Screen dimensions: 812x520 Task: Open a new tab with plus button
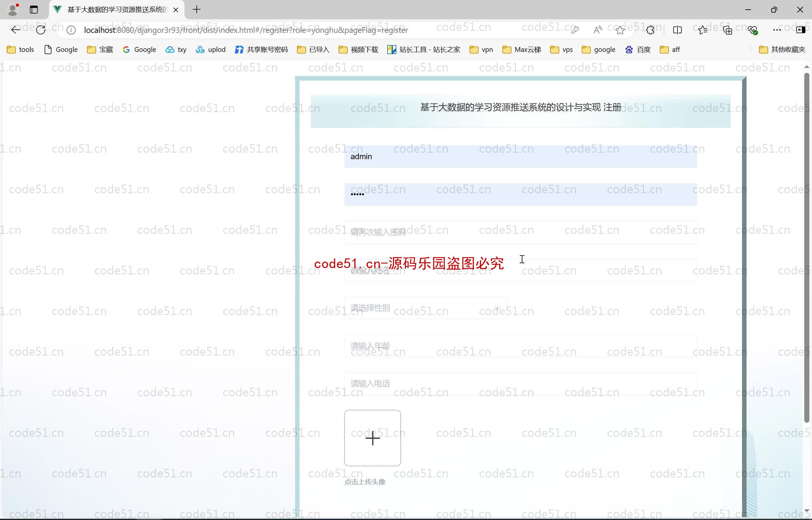(x=197, y=9)
